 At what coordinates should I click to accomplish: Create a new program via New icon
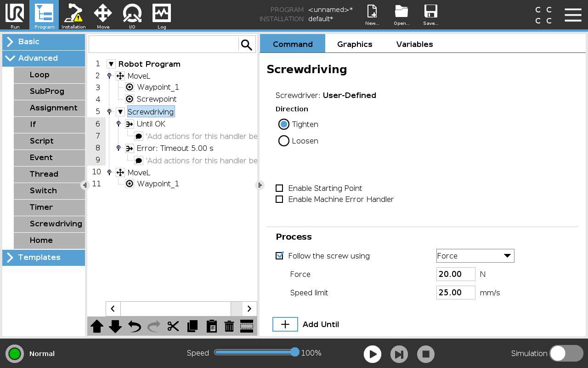(372, 14)
